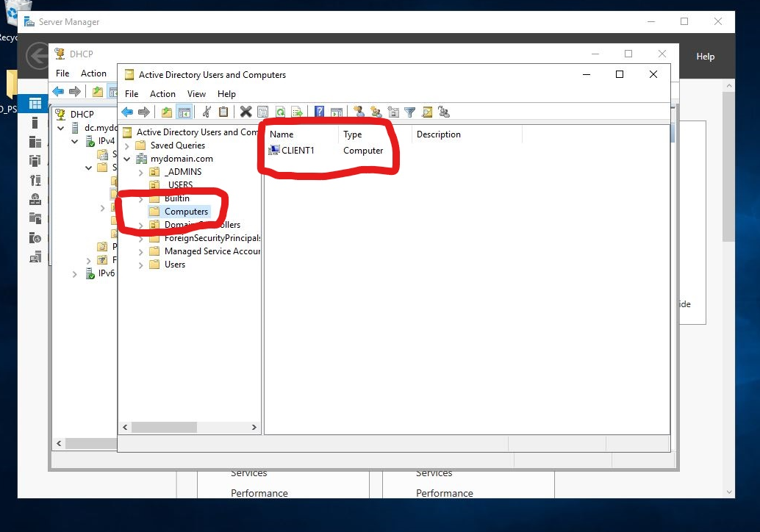Select the IPv6 node in DHCP tree
Screen dimensions: 760x532
click(x=106, y=273)
